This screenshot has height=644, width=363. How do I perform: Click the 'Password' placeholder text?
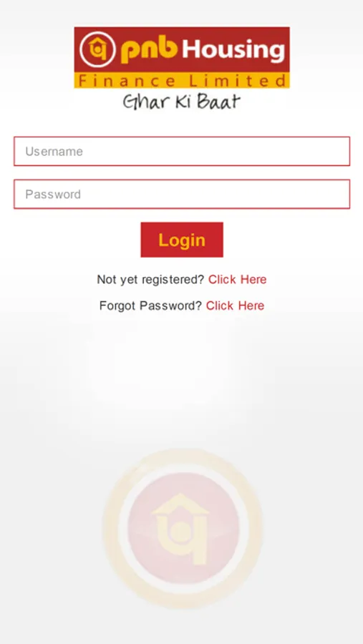point(53,194)
